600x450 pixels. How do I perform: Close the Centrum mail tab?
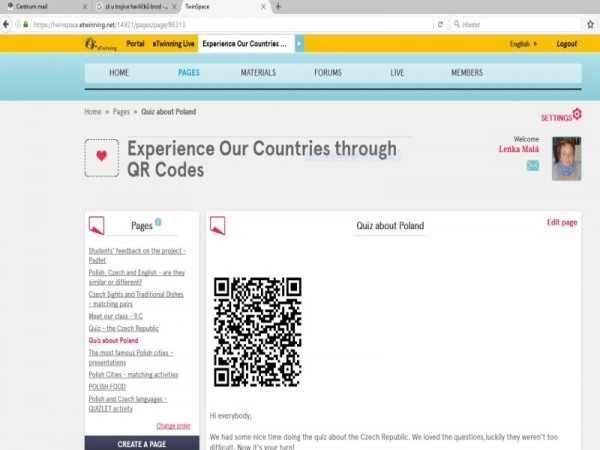click(x=85, y=7)
